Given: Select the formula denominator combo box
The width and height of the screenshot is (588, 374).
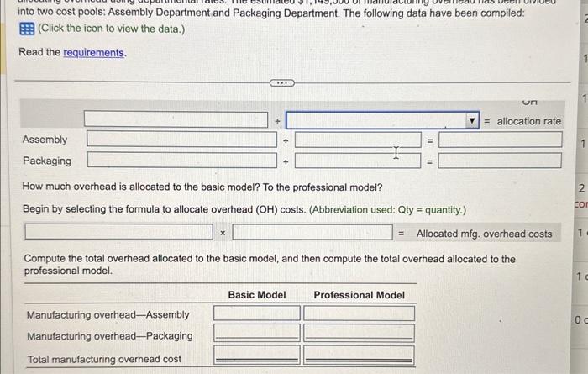Looking at the screenshot, I should 382,120.
